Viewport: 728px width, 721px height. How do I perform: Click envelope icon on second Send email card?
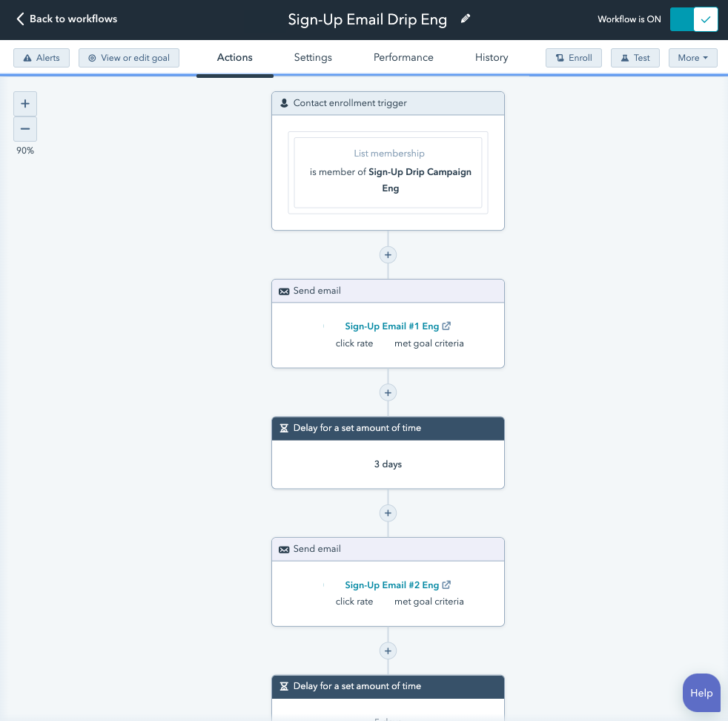284,550
